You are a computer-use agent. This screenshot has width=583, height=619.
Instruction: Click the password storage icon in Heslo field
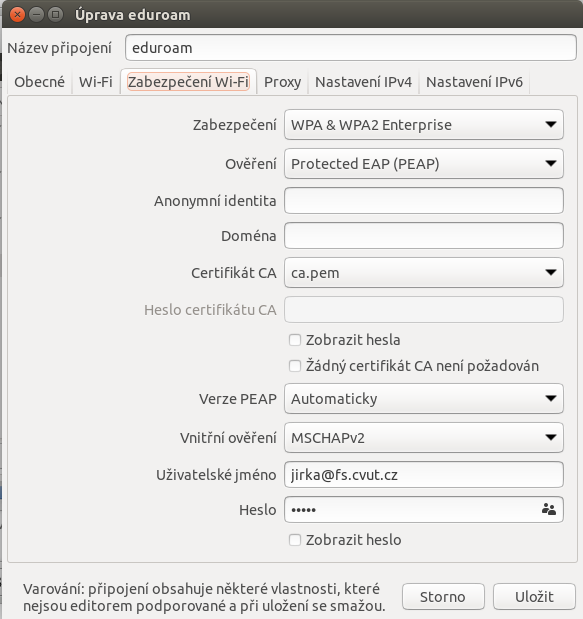(x=549, y=510)
